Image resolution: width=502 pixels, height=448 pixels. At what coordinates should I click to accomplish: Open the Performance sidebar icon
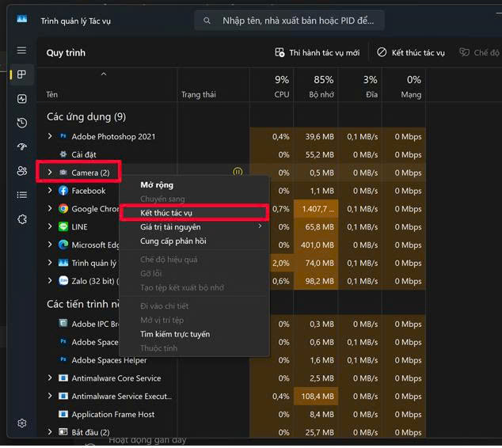coord(21,99)
